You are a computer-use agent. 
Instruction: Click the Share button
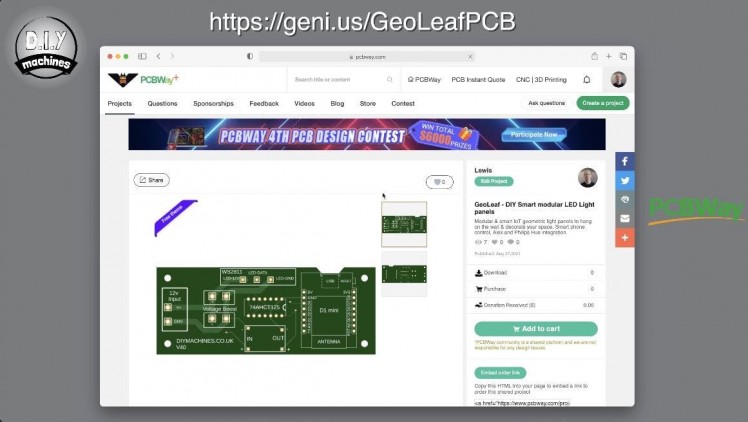pos(151,180)
